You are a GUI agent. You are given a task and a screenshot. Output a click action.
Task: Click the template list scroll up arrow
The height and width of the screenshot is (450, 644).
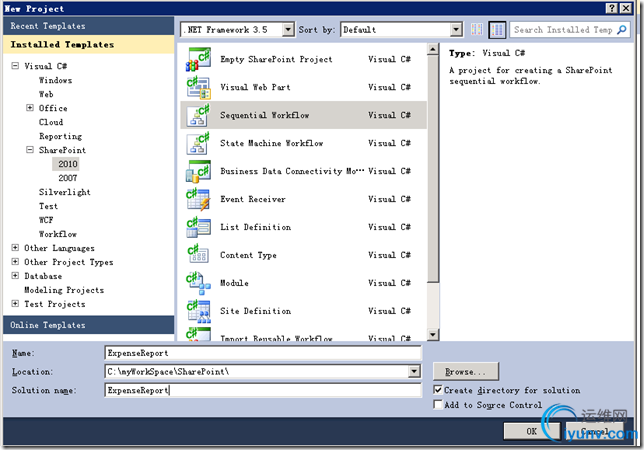click(x=432, y=49)
